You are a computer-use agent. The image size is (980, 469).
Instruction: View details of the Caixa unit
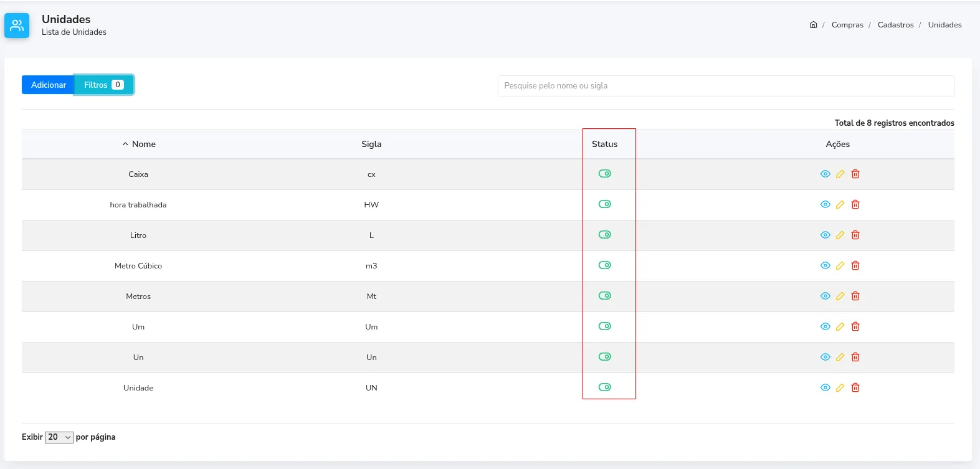click(x=825, y=174)
